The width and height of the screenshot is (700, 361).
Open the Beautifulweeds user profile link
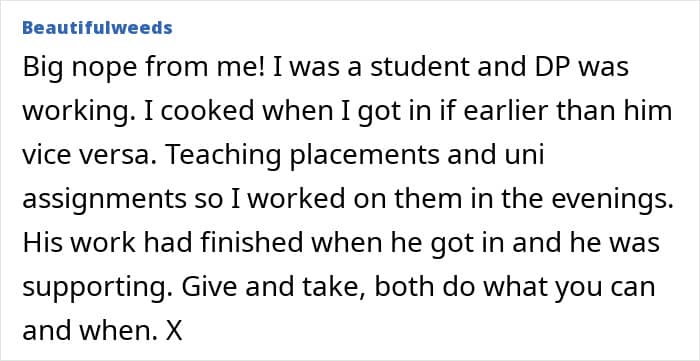[x=97, y=28]
